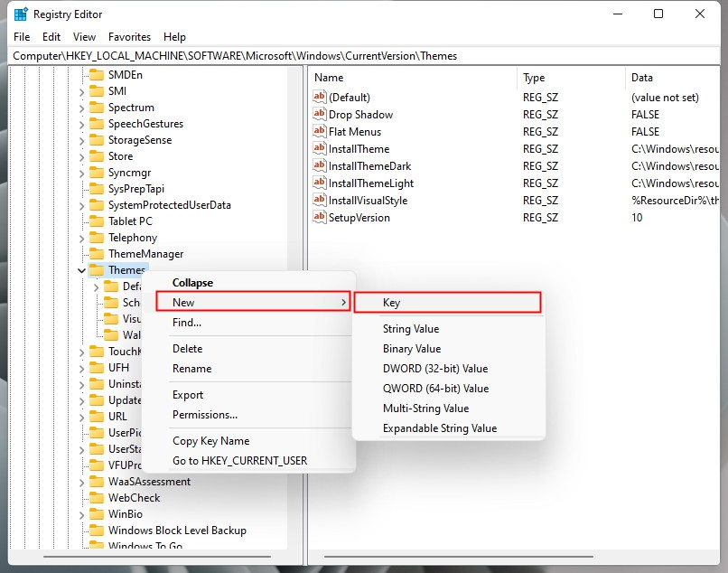Click the Spectrum folder icon

click(x=96, y=108)
